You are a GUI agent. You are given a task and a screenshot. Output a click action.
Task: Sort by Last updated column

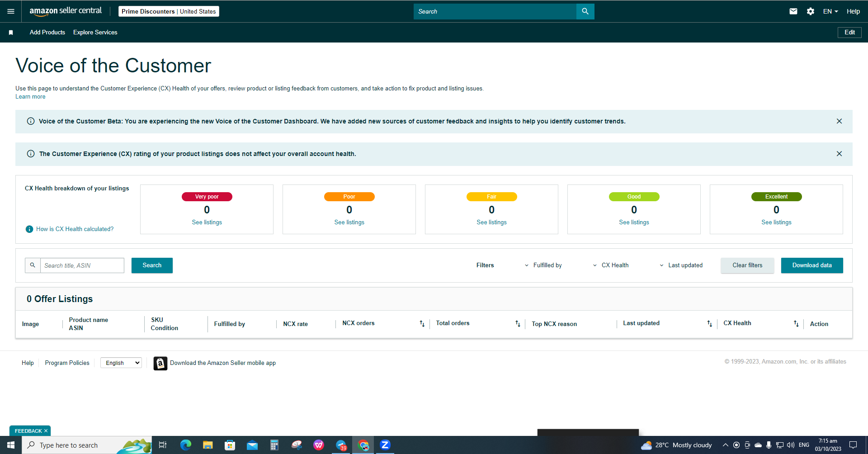coord(709,323)
